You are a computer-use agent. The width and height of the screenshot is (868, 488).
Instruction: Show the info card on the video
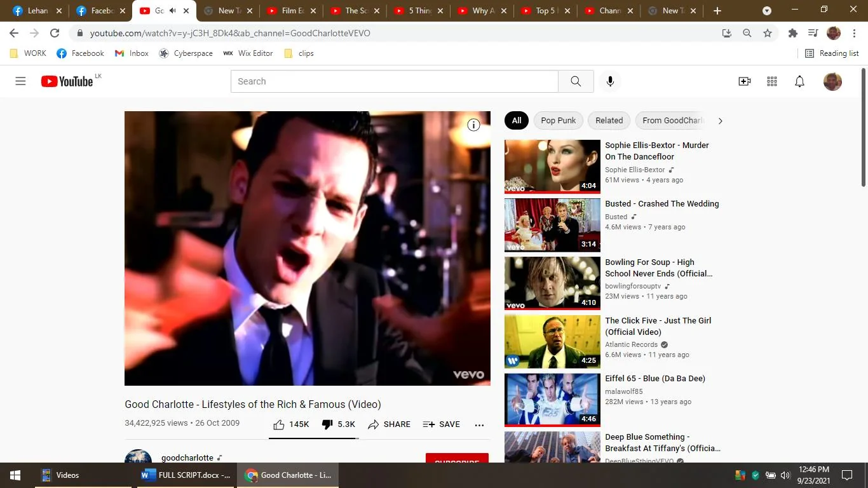point(473,125)
